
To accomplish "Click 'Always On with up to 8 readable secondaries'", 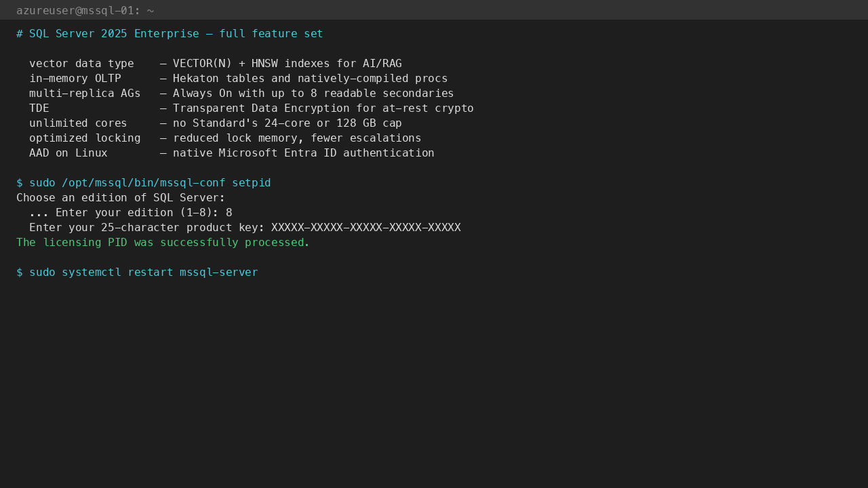I will [x=313, y=94].
